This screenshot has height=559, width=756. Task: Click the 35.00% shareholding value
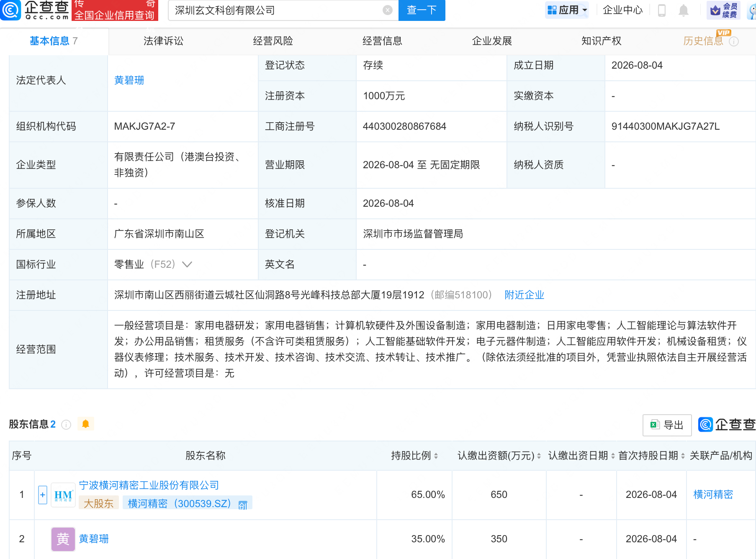coord(428,539)
